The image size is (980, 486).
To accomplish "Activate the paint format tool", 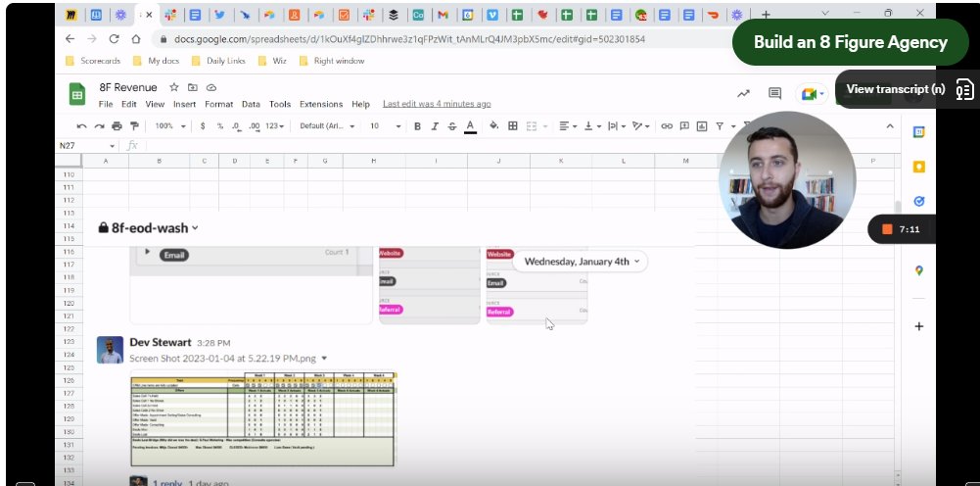I will point(134,126).
